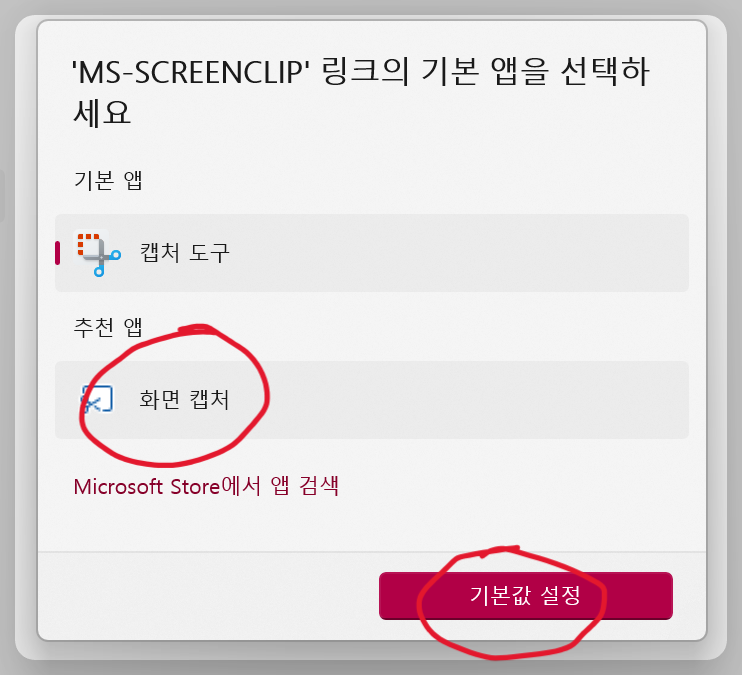Click the 화면 캡처 text label
Screen dimensions: 742x675
[x=184, y=399]
